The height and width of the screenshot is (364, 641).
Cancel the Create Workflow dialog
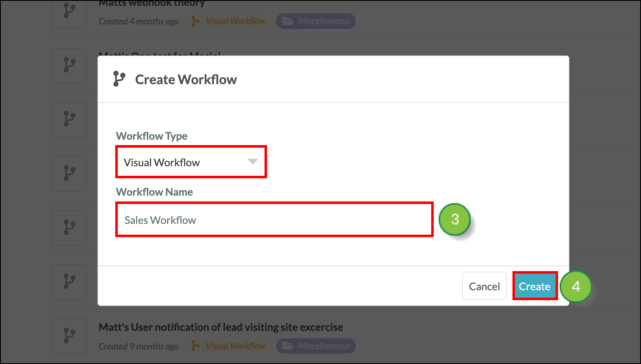tap(484, 286)
